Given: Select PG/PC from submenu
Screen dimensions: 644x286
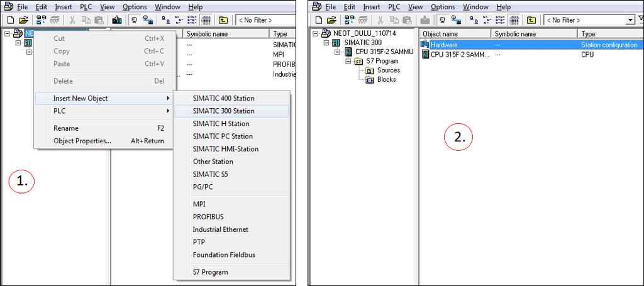Looking at the screenshot, I should (231, 187).
